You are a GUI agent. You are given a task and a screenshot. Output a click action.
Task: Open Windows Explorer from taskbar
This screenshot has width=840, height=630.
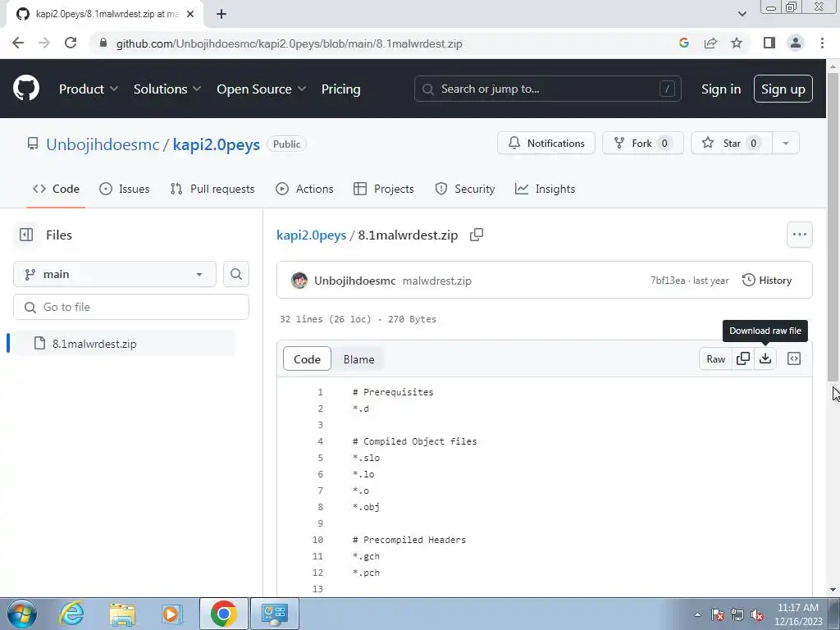pos(122,614)
